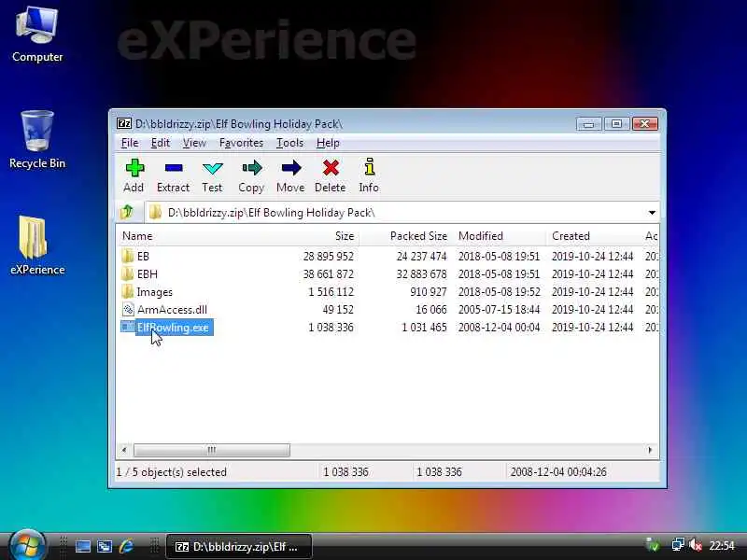747x560 pixels.
Task: Open the Favorites menu
Action: point(241,143)
